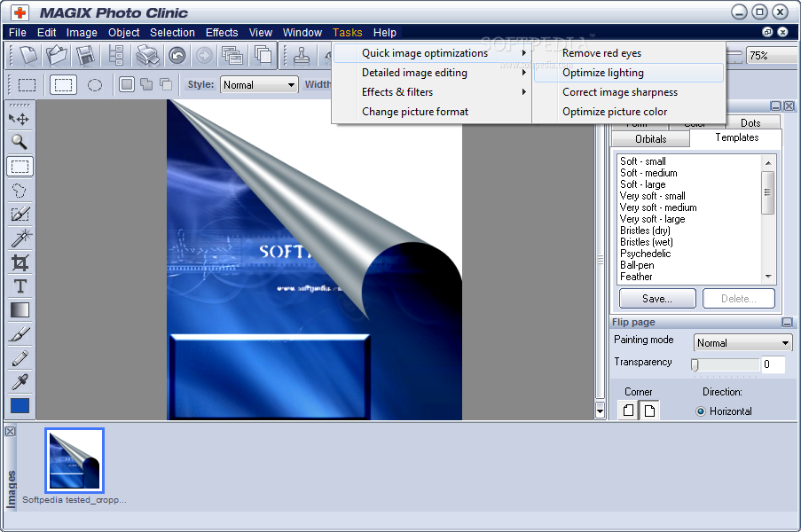Click the Delete... button
Screen dimensions: 801x532
pyautogui.click(x=739, y=299)
